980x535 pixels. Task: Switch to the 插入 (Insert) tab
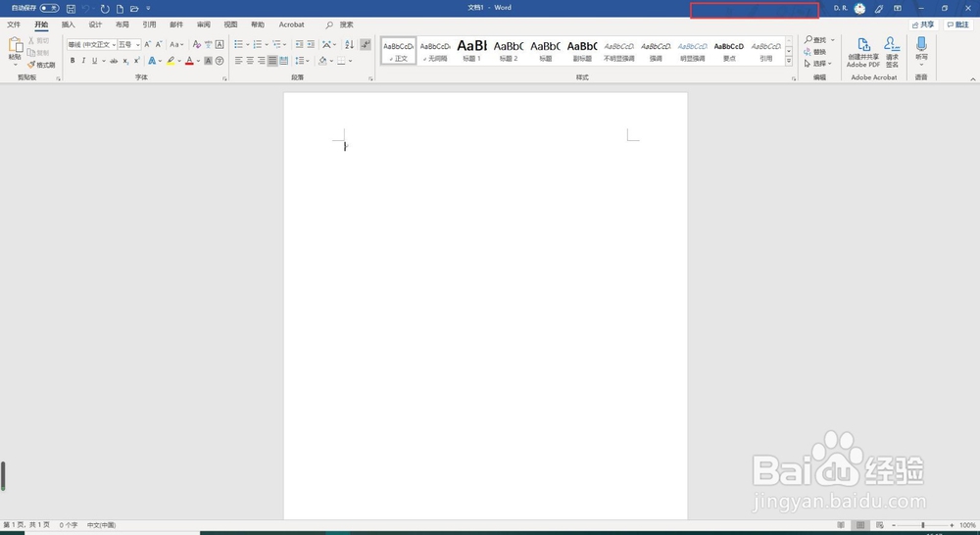pos(69,24)
